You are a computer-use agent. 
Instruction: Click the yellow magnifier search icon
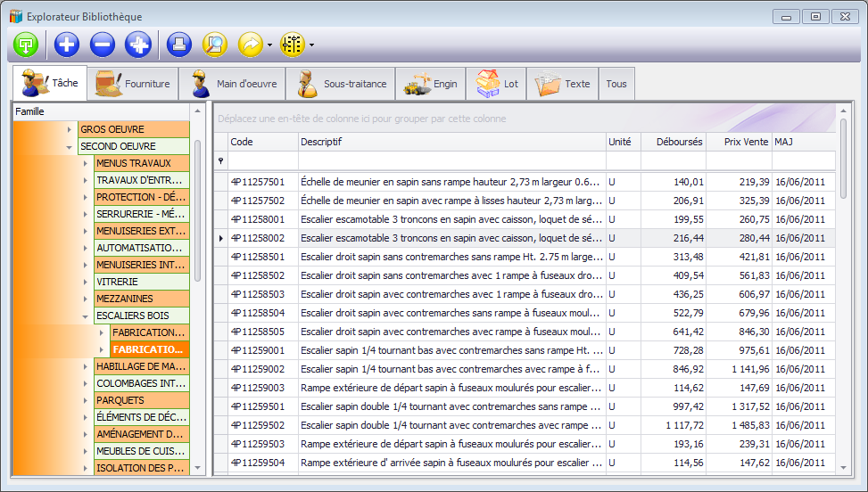pos(214,44)
